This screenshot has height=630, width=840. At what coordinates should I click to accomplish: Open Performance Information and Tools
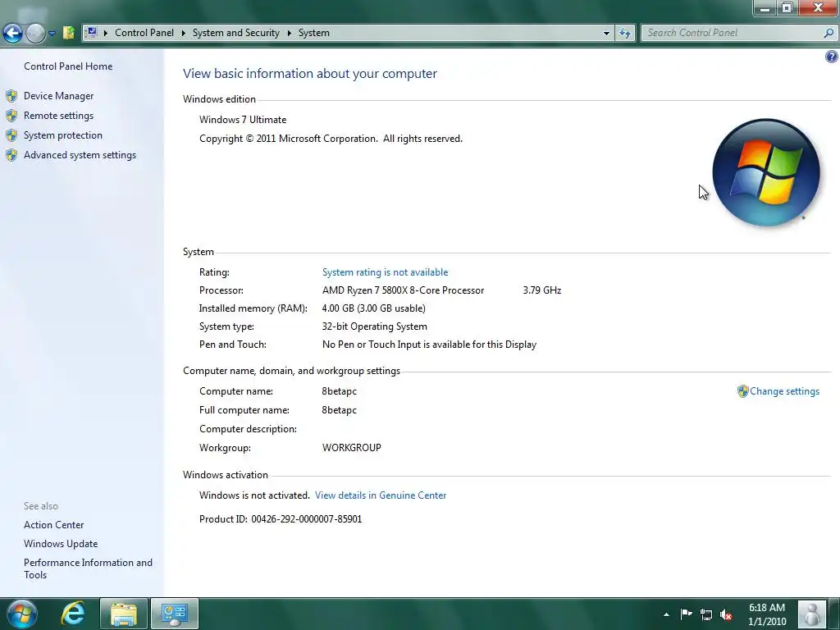tap(88, 568)
